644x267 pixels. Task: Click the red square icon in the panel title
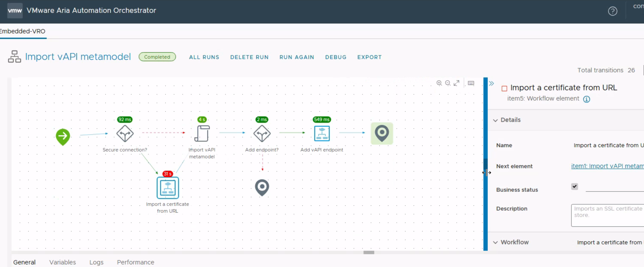(504, 88)
